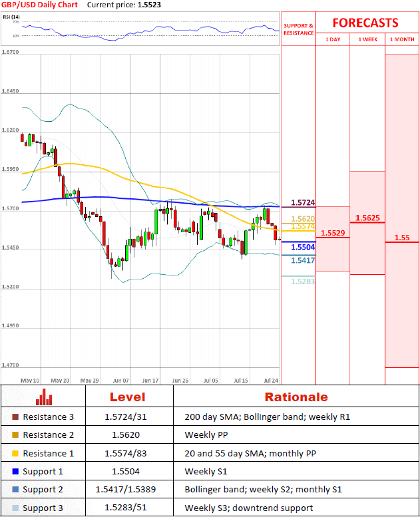Click the 1.5620 level label beside chart

(x=303, y=219)
